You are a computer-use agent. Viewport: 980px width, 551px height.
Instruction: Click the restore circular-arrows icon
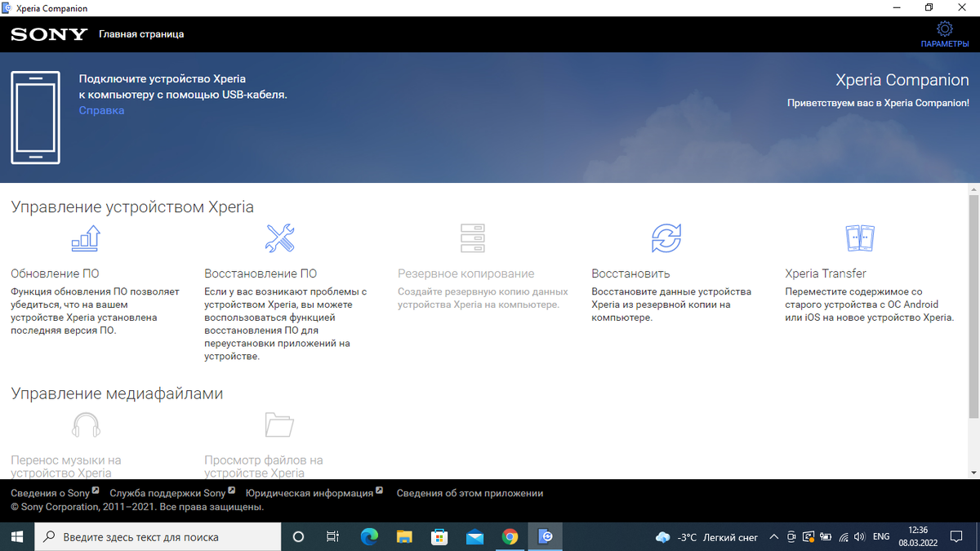coord(666,238)
